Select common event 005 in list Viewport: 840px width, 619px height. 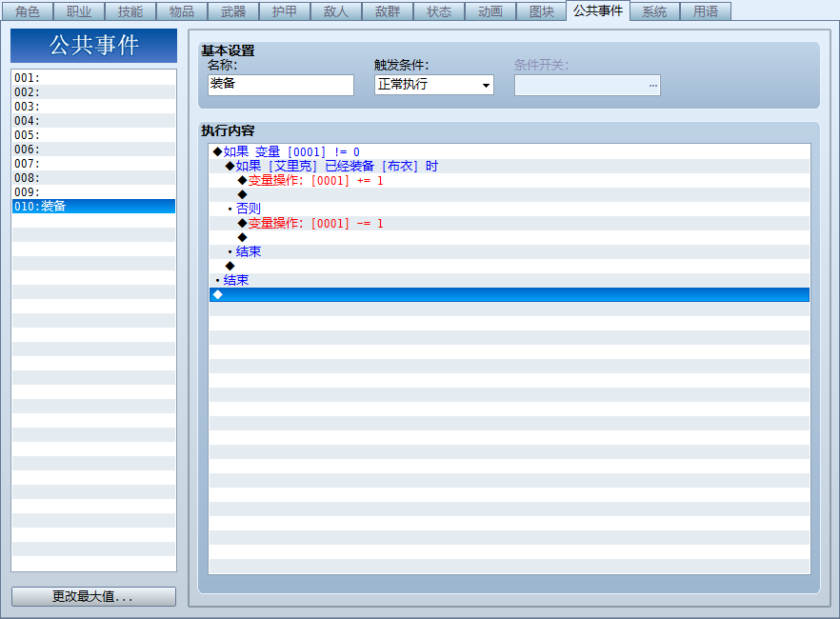click(93, 135)
